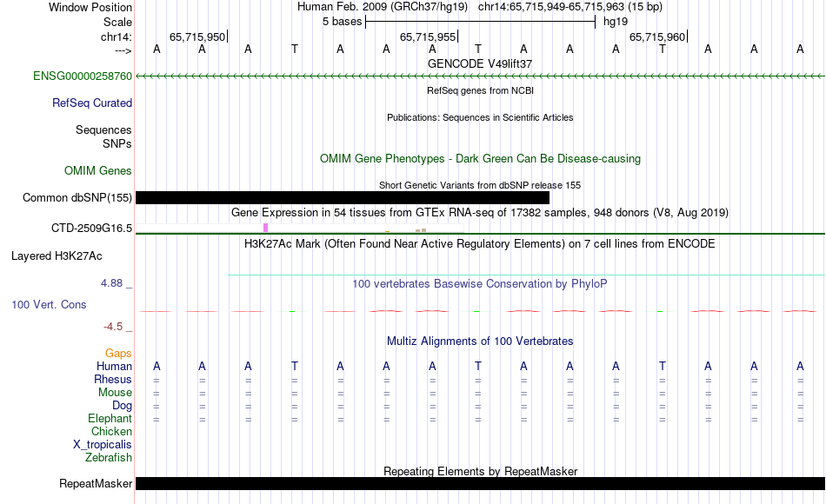Click the 65,715,955 position marker
826x504 pixels.
(429, 36)
